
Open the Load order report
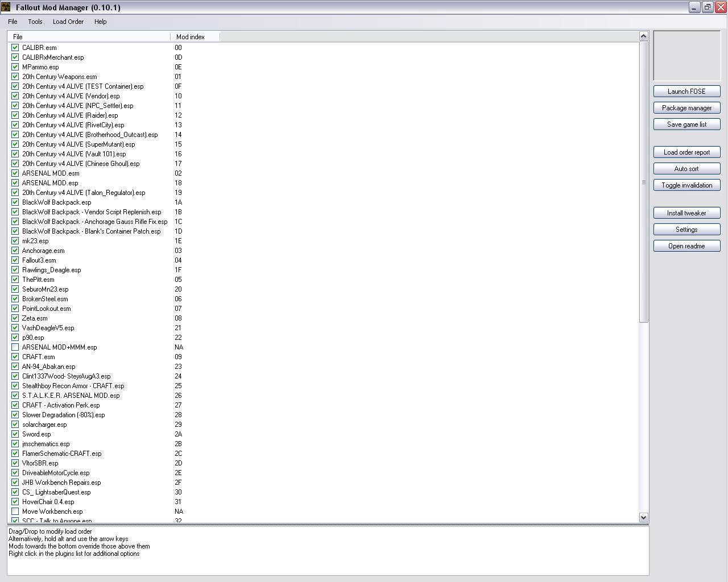[x=686, y=152]
